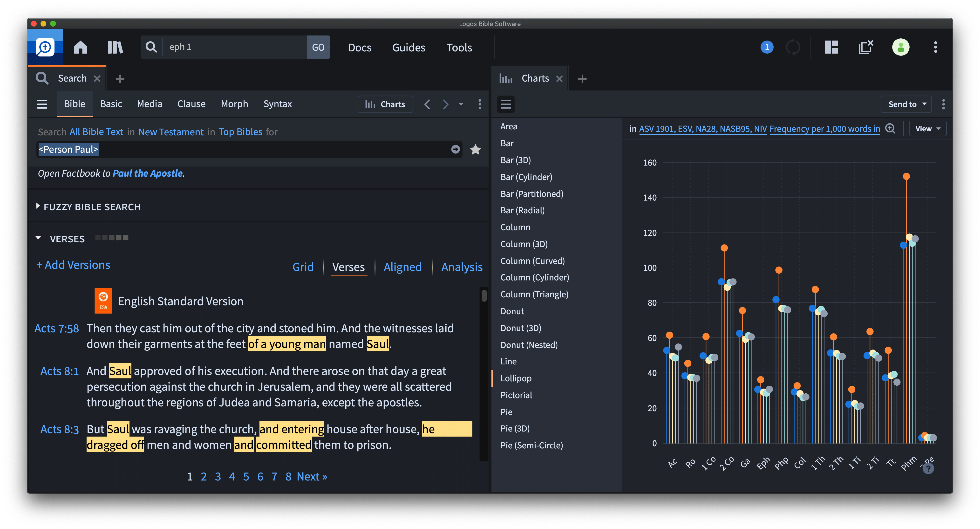Select the Pie (Semi-Circle) chart type
980x529 pixels.
click(x=531, y=445)
